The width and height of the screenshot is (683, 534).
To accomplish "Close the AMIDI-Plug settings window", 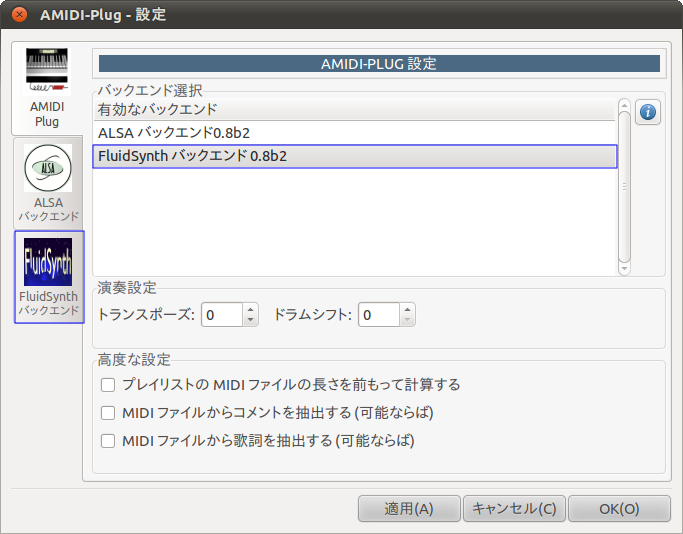I will (19, 14).
